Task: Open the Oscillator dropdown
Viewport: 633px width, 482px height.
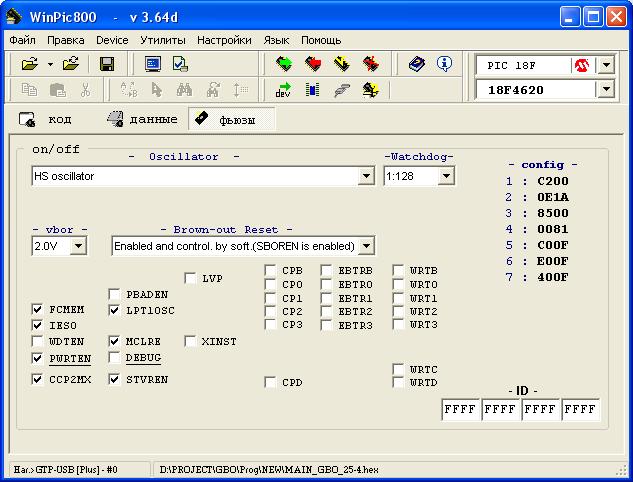Action: click(x=366, y=176)
